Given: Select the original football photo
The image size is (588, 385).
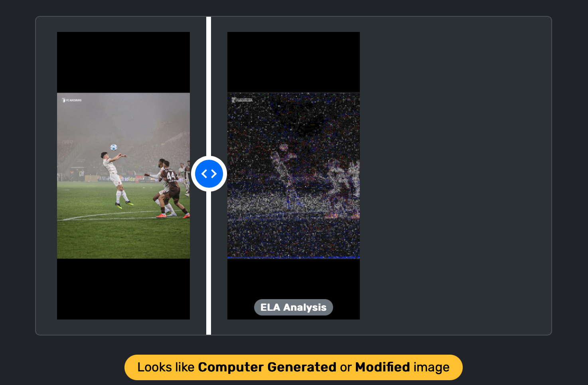Looking at the screenshot, I should point(123,176).
